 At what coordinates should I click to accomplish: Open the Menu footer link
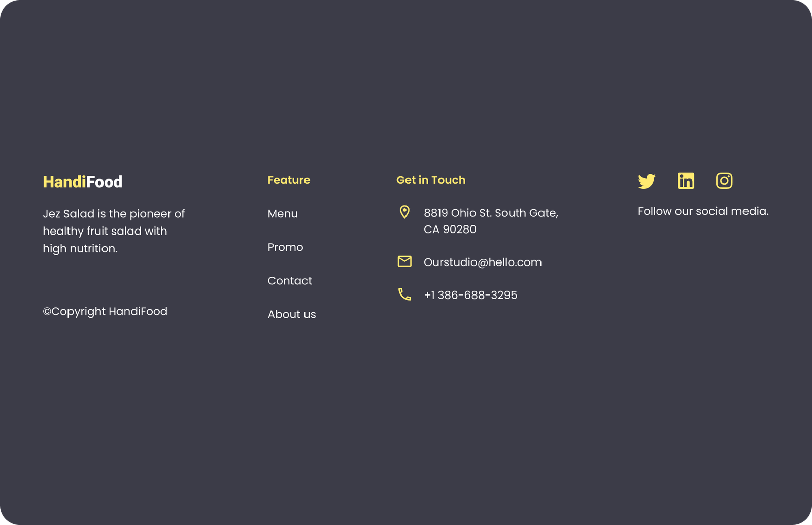pos(283,214)
